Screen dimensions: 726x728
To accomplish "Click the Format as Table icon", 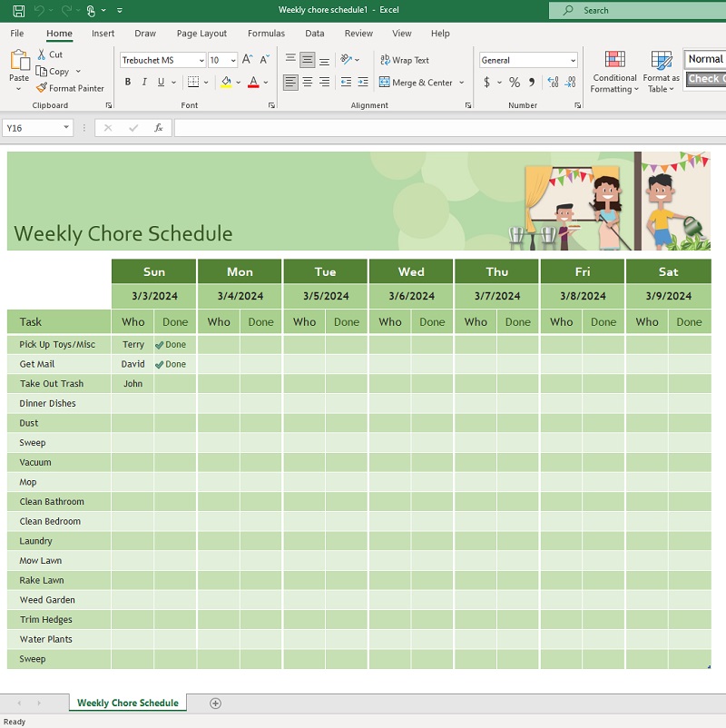I will pos(662,72).
